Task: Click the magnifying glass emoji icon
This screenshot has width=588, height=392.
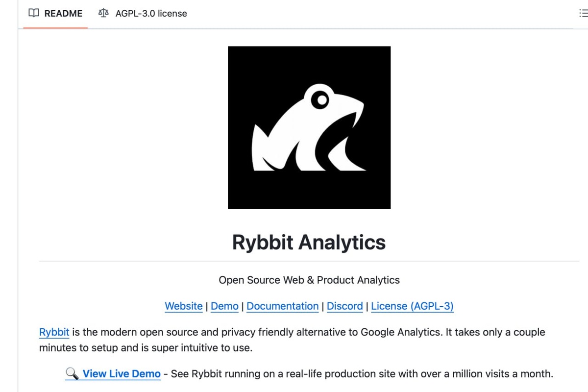Action: (72, 374)
